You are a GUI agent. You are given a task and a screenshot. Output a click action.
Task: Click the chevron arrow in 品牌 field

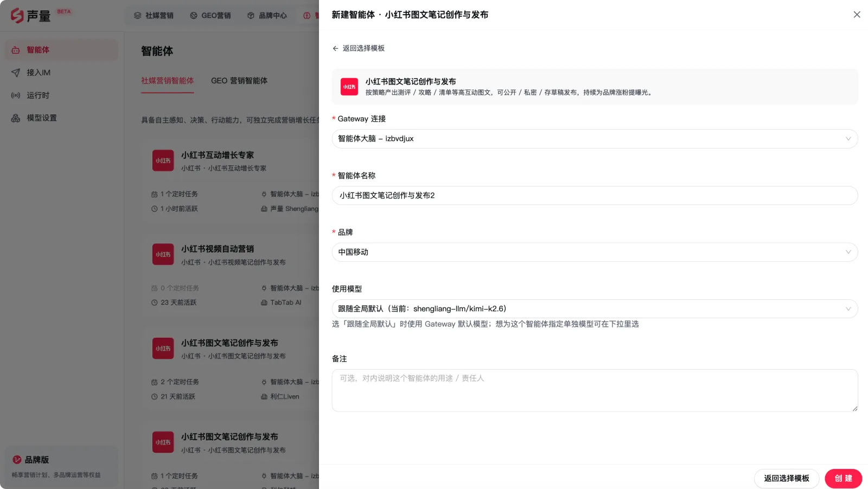[848, 252]
